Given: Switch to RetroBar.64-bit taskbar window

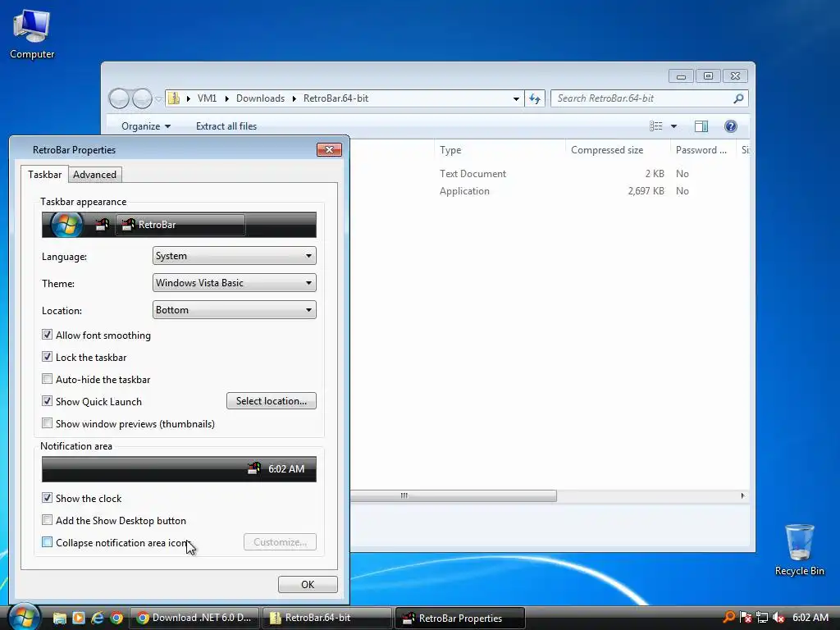Looking at the screenshot, I should point(326,618).
